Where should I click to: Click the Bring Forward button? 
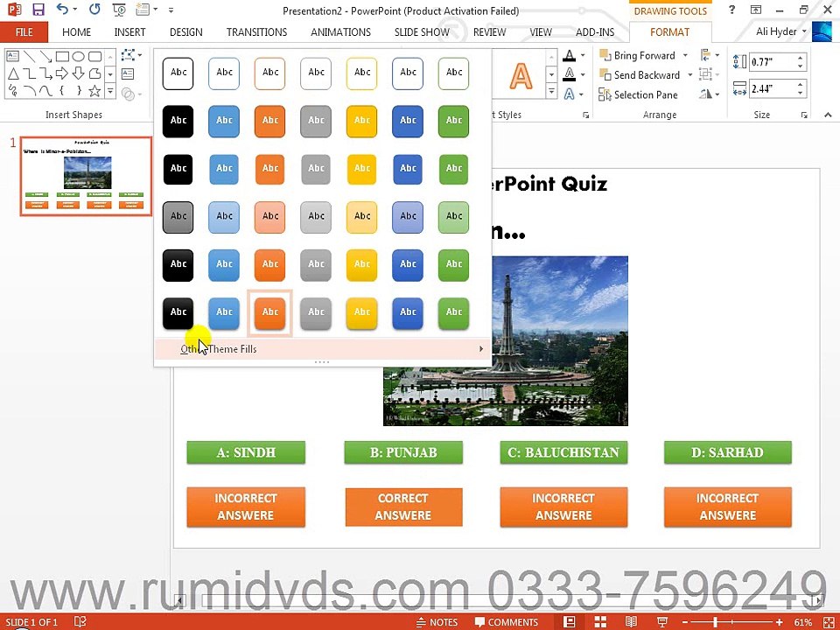pos(638,55)
